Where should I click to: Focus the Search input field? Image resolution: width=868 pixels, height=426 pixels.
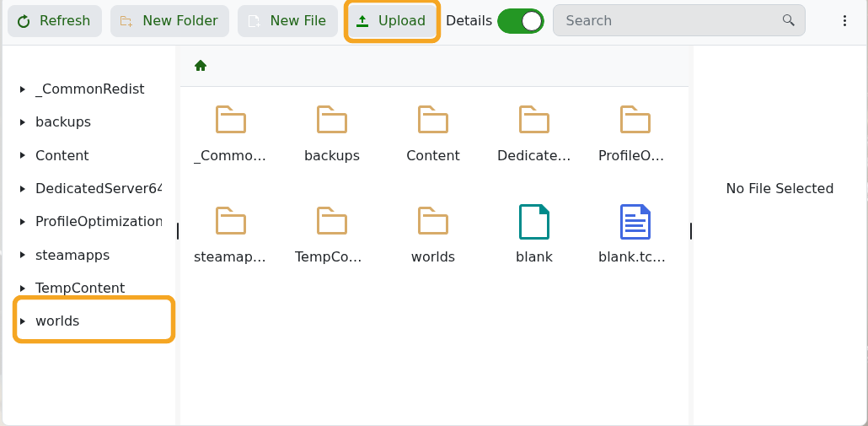678,20
